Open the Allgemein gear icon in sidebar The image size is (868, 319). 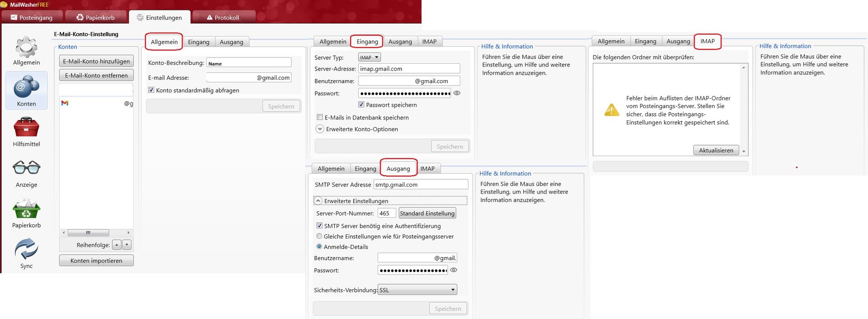click(26, 47)
